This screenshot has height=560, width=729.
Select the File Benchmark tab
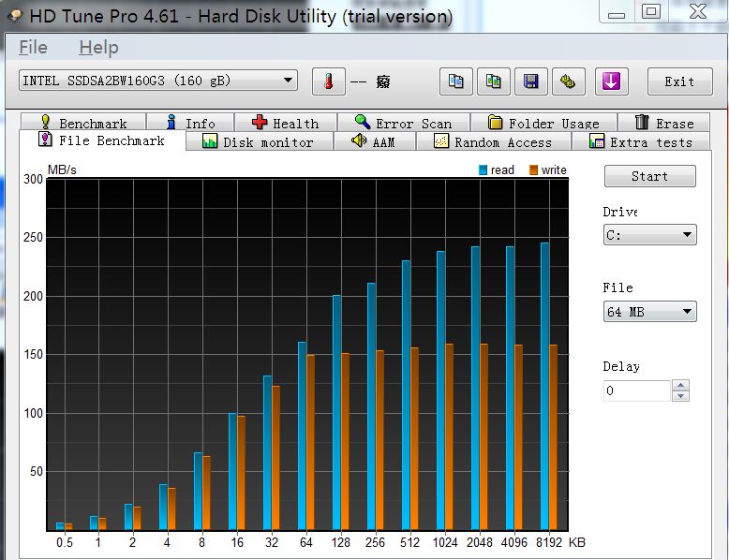click(102, 140)
